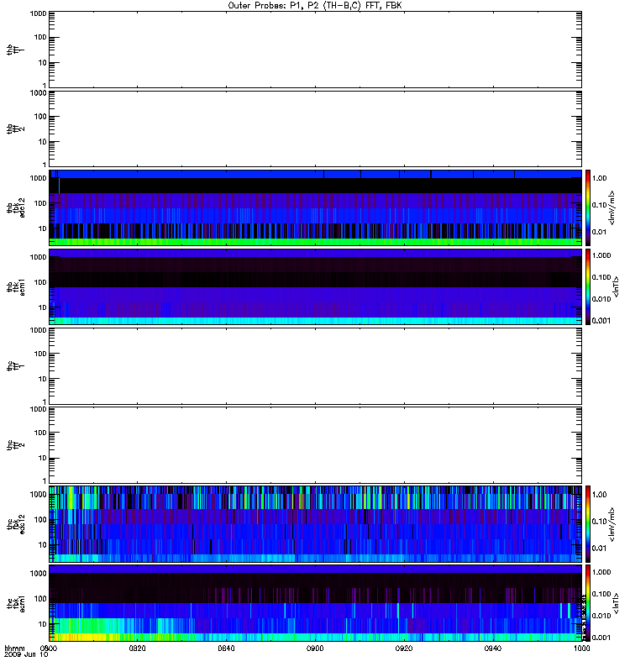Click the thc fbk edc12 spectrogram panel
The image size is (630, 672).
pyautogui.click(x=315, y=523)
